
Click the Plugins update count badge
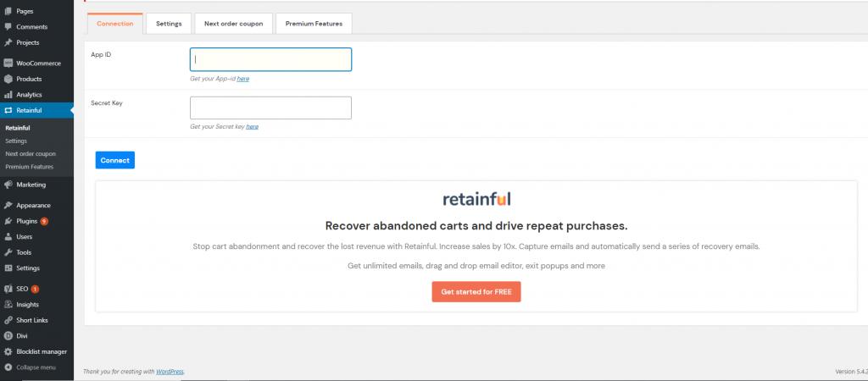pos(44,221)
